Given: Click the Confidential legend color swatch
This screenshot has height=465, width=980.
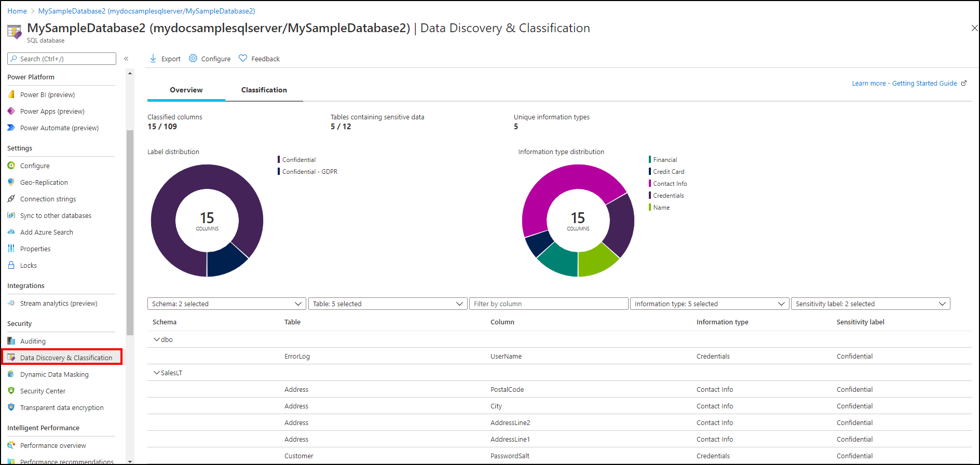Looking at the screenshot, I should pos(279,159).
